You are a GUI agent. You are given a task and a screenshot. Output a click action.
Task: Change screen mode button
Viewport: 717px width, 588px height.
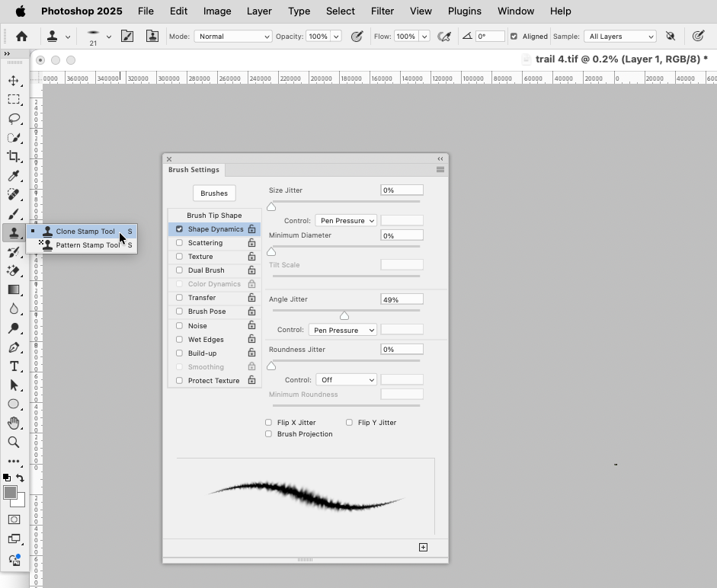coord(14,539)
